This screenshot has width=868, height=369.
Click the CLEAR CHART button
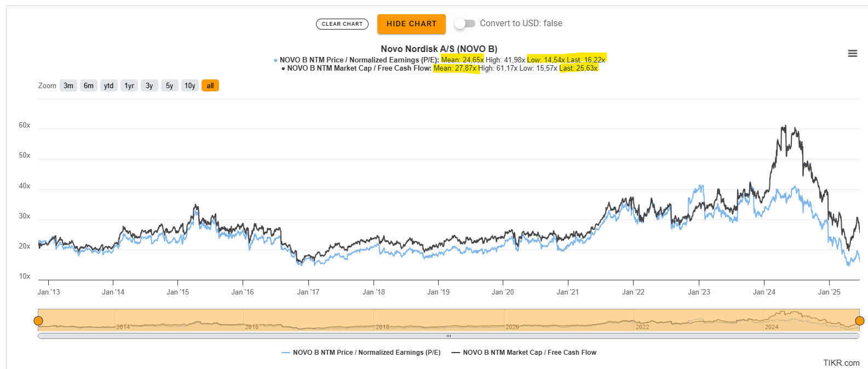pyautogui.click(x=342, y=24)
